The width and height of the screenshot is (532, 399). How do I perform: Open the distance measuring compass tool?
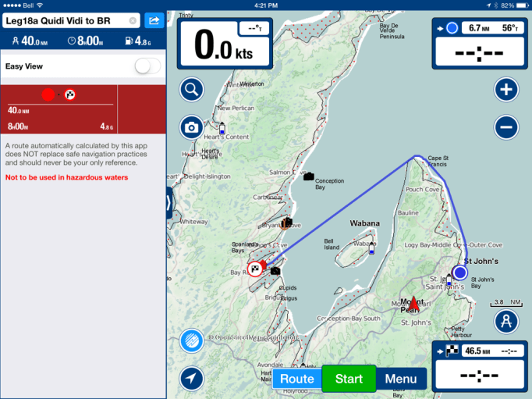(x=506, y=321)
